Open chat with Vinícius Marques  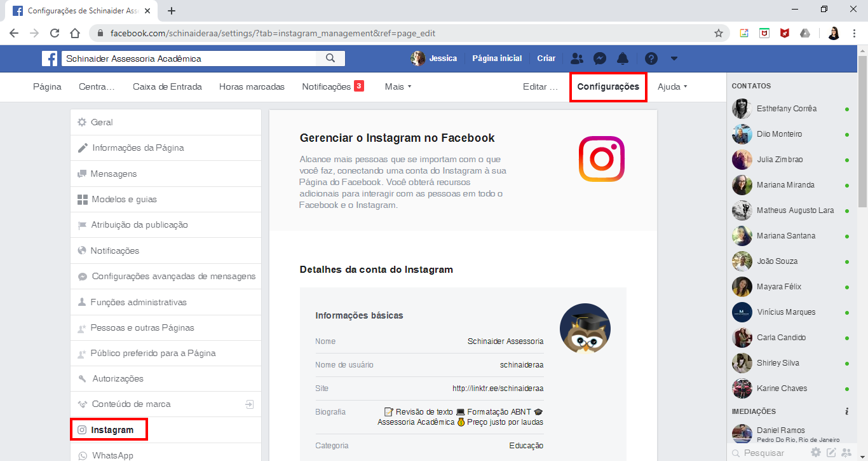tap(791, 312)
